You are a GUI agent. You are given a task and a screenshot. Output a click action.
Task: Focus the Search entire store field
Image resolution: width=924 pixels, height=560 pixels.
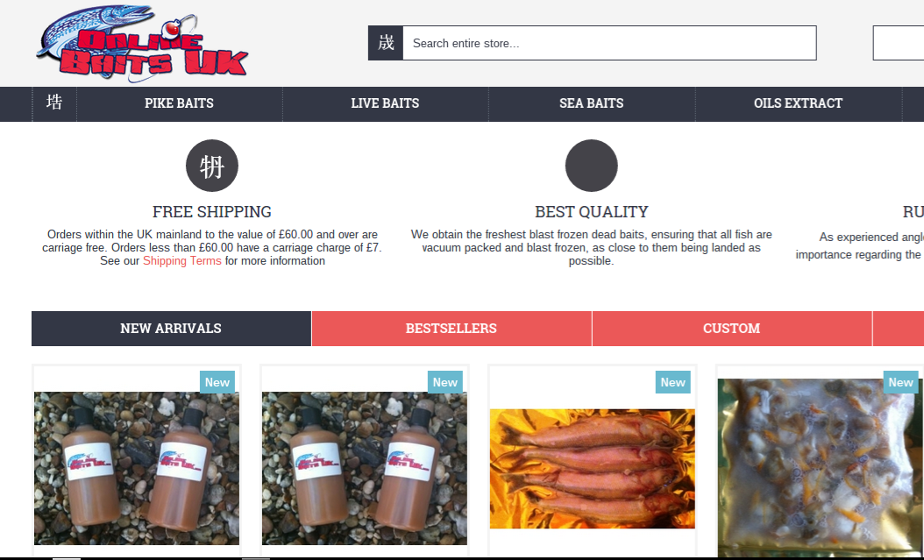(x=609, y=43)
